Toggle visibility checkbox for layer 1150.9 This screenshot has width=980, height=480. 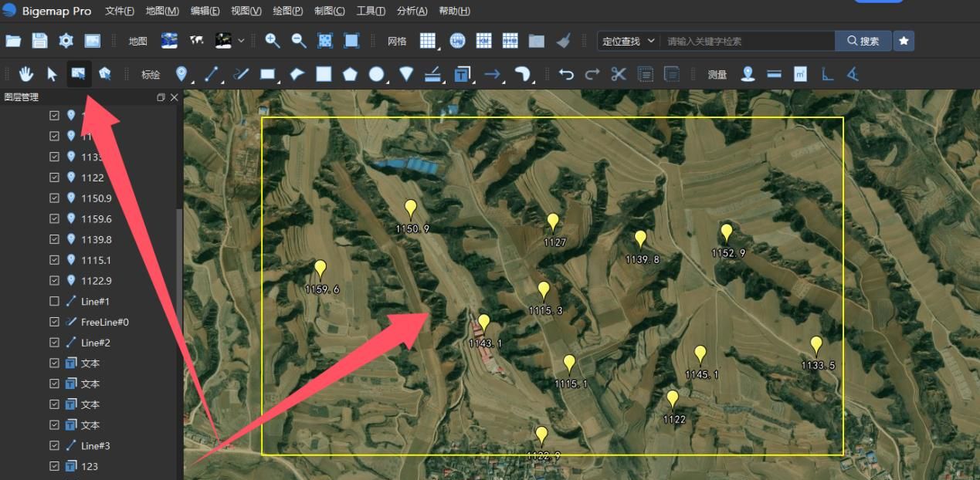click(x=54, y=198)
